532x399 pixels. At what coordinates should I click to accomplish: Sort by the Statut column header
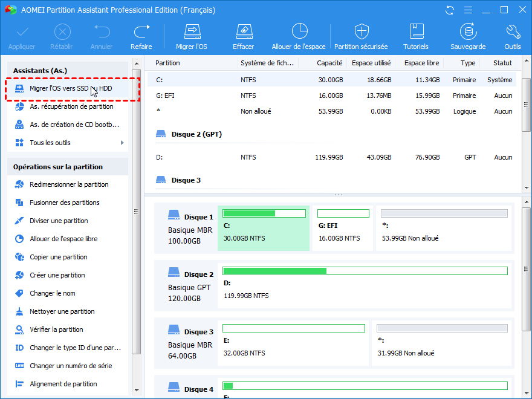[502, 63]
